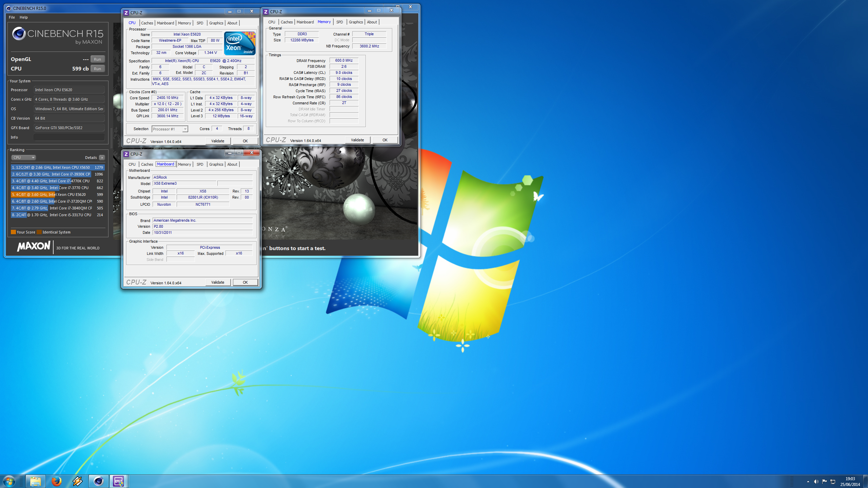
Task: Open Mainboard tab in top-left CPU-Z
Action: (165, 23)
